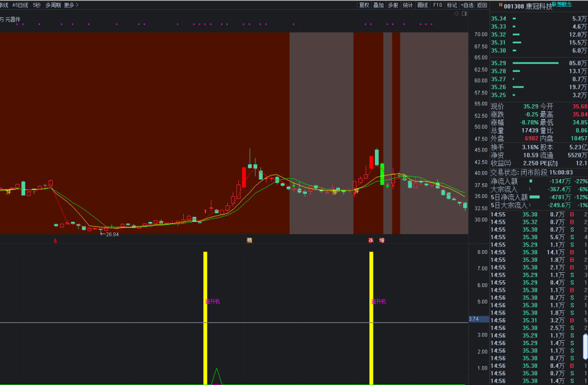Image resolution: width=588 pixels, height=385 pixels.
Task: Click the 返回 back button
Action: click(482, 5)
